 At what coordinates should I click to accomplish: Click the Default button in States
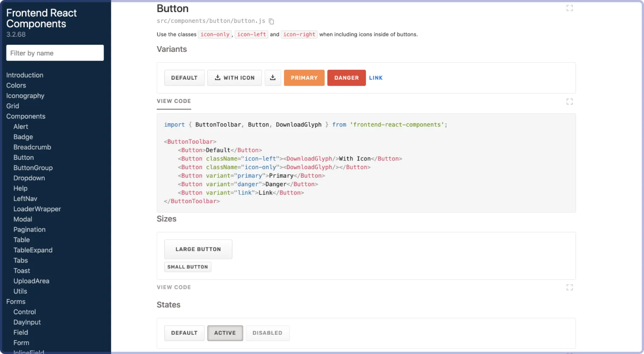click(x=184, y=333)
